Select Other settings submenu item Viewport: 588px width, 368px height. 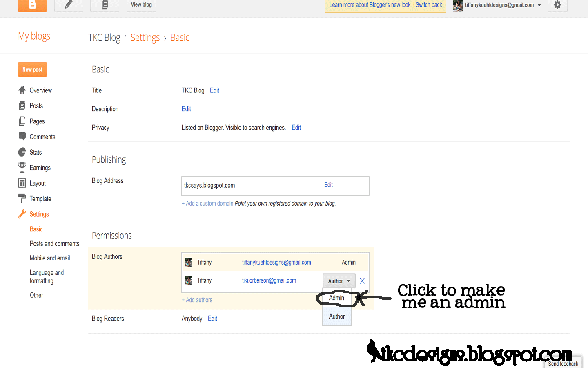click(36, 295)
